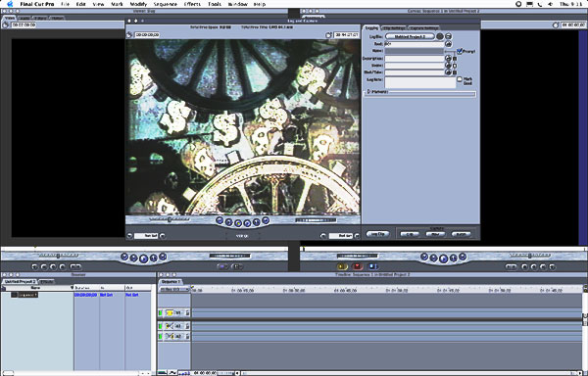Open the Final Cut Pro application menu
The width and height of the screenshot is (588, 376).
(x=37, y=4)
